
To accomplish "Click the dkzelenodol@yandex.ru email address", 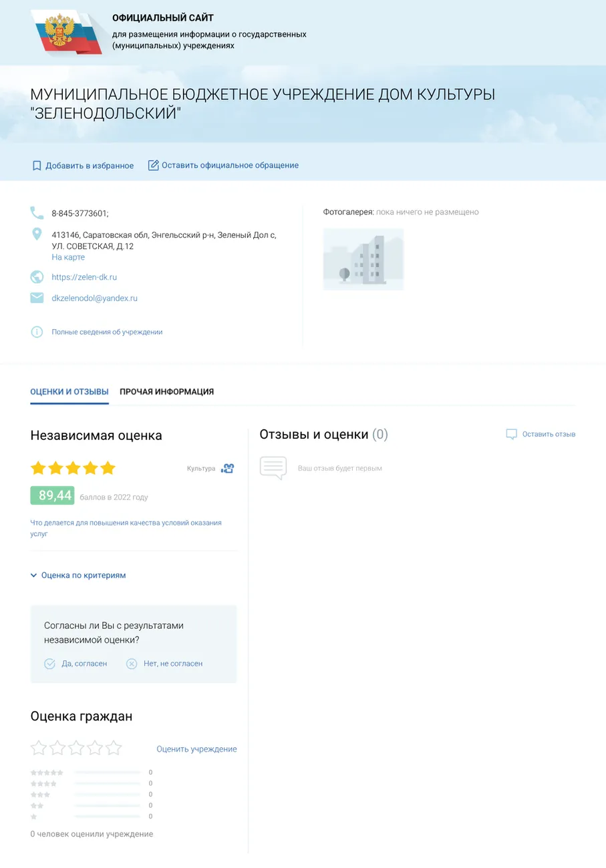I will click(x=94, y=298).
